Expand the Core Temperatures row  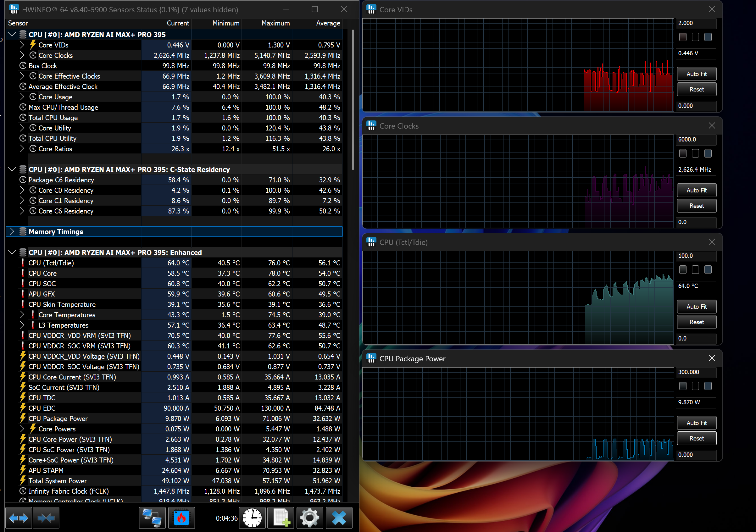click(x=22, y=315)
